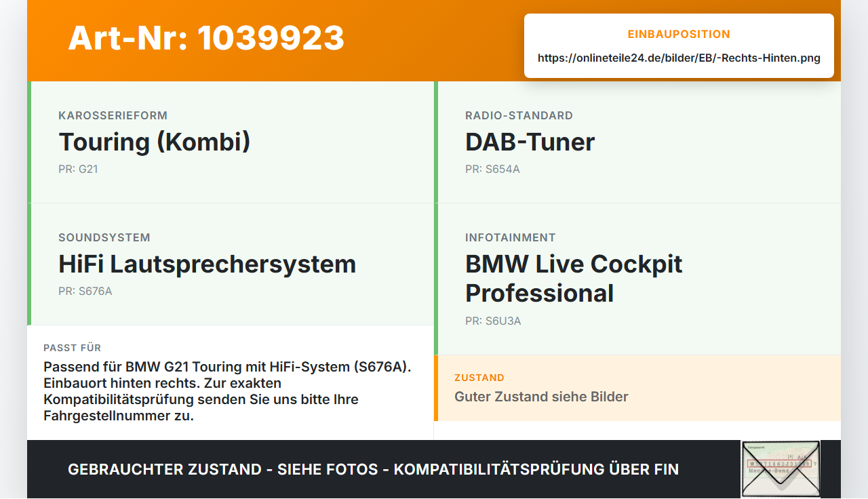Click the PR: S676A code
This screenshot has width=868, height=499.
tap(85, 291)
